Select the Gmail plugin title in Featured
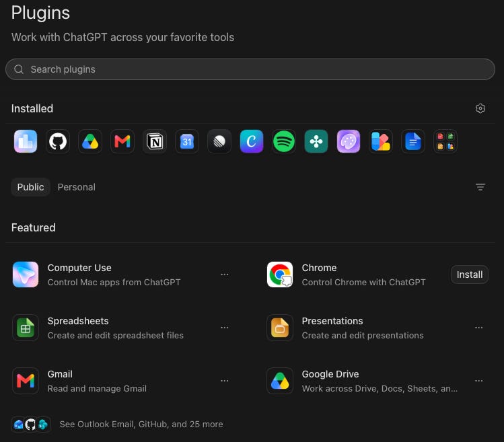This screenshot has width=504, height=442. coord(60,374)
